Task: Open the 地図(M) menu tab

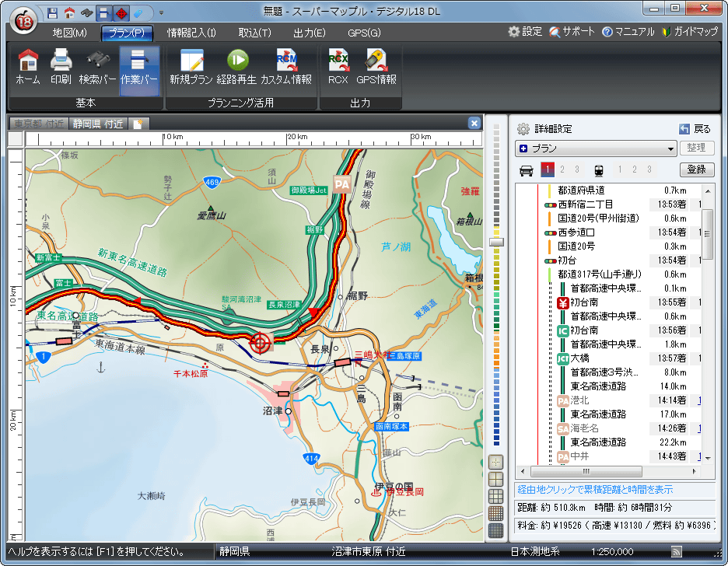Action: click(69, 33)
